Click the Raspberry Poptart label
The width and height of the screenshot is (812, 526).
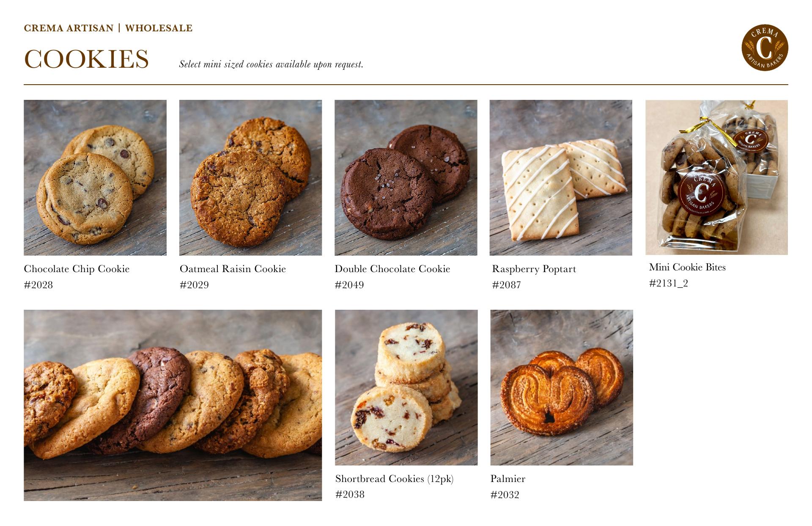534,269
